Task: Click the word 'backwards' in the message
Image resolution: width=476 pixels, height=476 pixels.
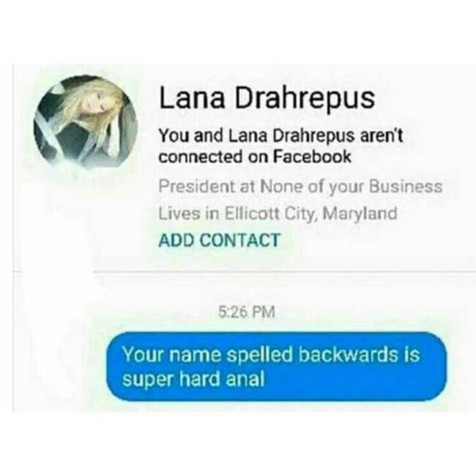Action: point(348,354)
